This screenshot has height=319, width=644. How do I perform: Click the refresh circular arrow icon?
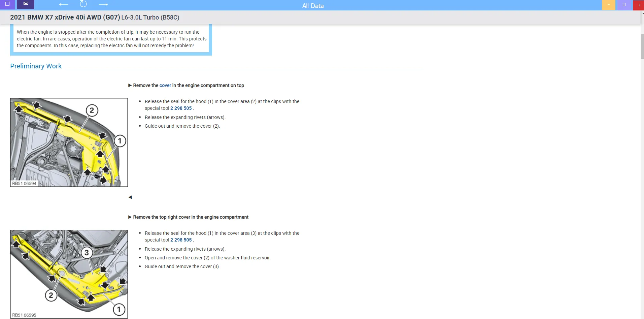(83, 4)
